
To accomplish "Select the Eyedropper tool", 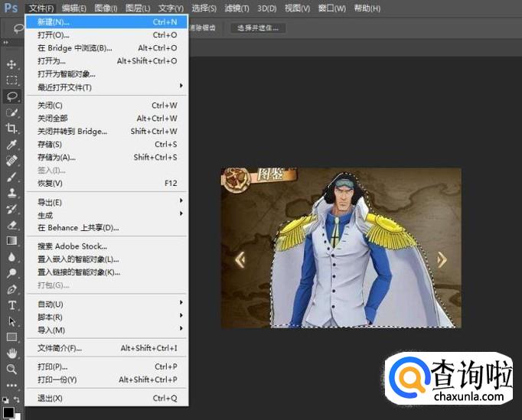I will pyautogui.click(x=11, y=145).
